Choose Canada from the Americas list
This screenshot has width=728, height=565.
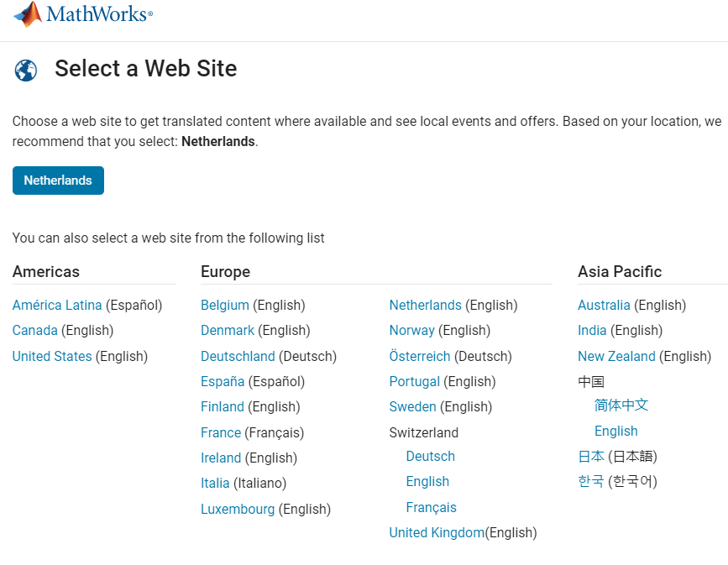point(34,330)
